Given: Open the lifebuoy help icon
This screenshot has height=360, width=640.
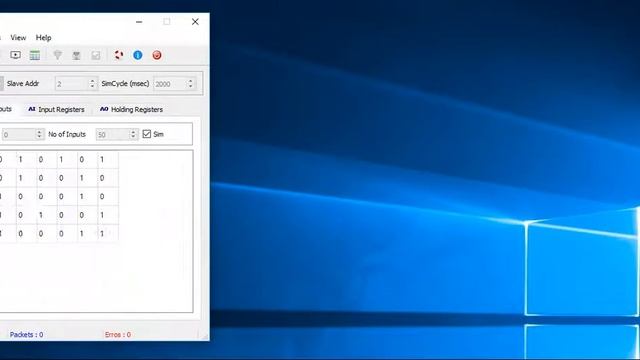Looking at the screenshot, I should 119,55.
